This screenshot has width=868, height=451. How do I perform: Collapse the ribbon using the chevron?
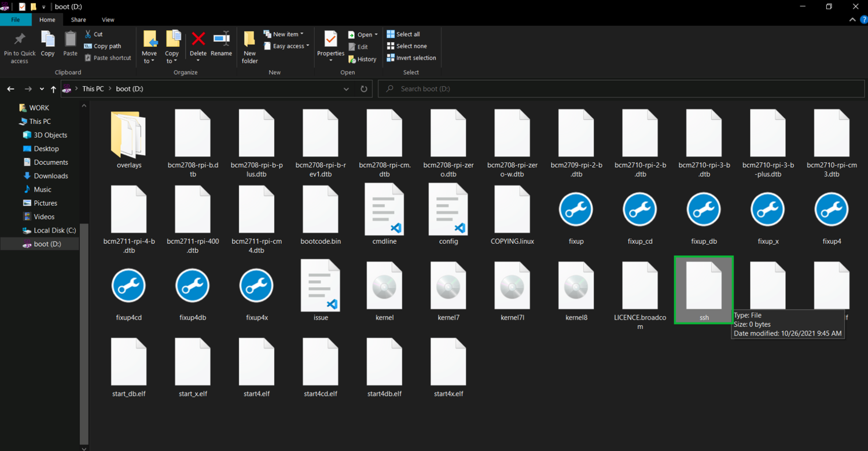pos(852,20)
